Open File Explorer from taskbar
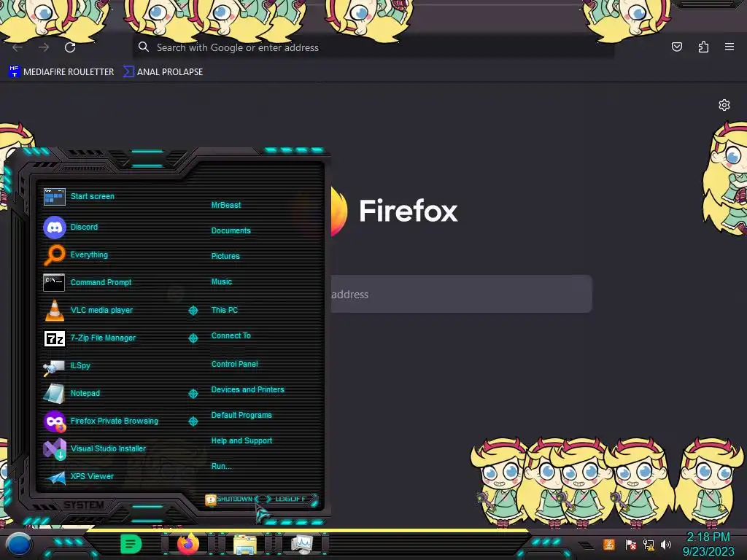This screenshot has height=560, width=747. tap(245, 544)
